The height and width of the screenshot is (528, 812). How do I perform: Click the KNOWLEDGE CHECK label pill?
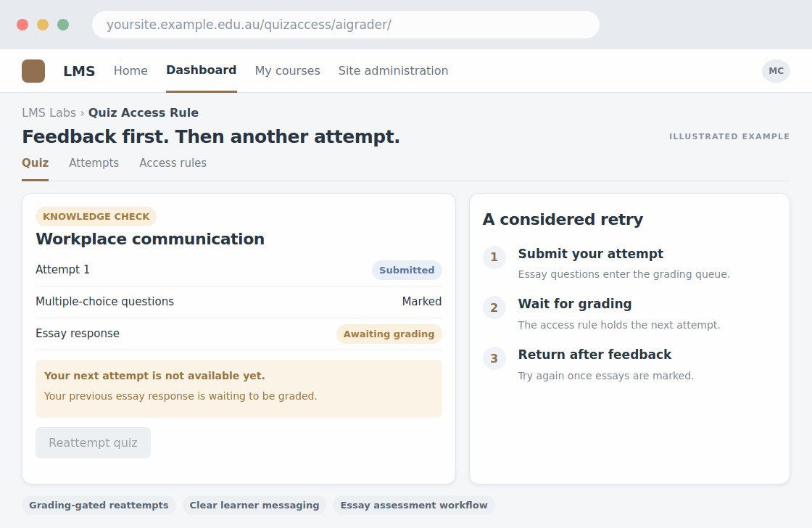pyautogui.click(x=96, y=216)
